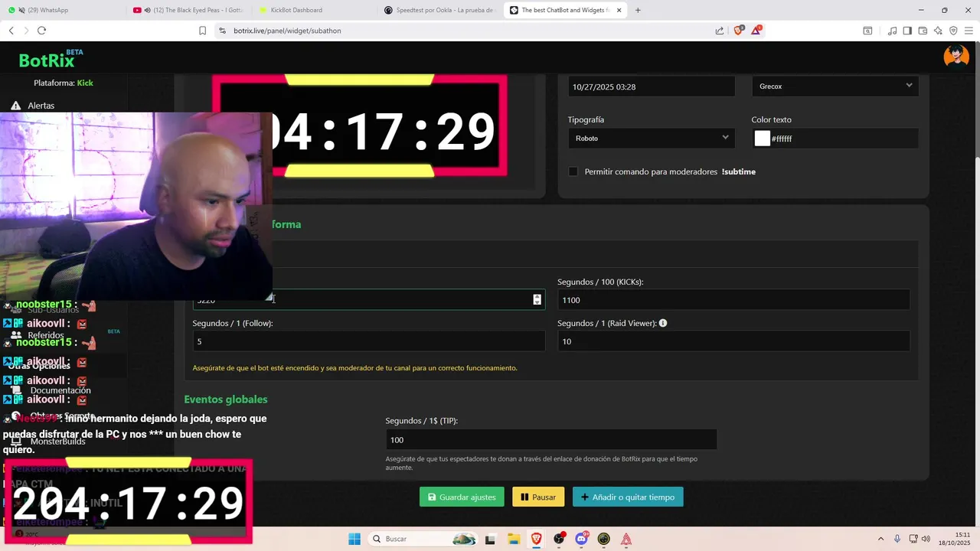Show hidden system tray icons chevron

point(880,539)
